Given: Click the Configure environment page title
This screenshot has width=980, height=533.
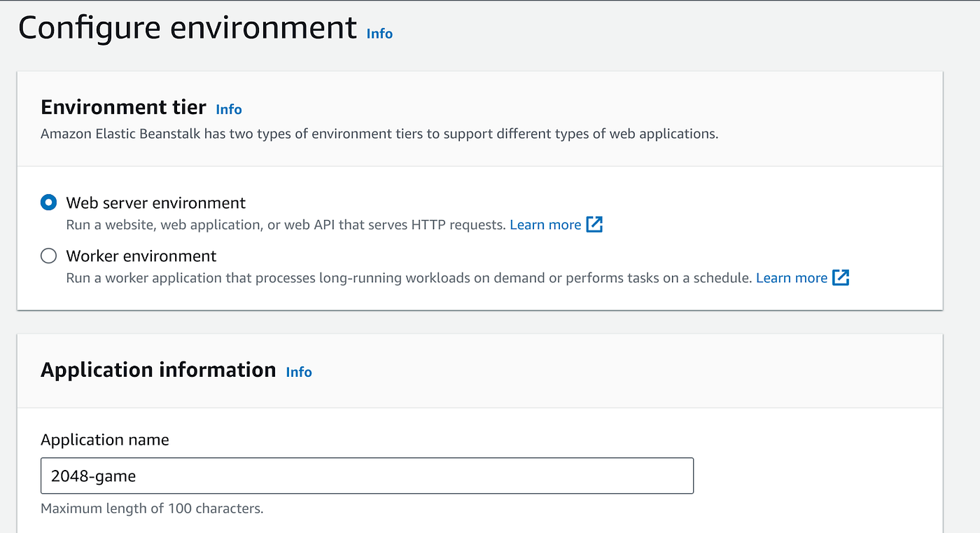Looking at the screenshot, I should click(188, 28).
